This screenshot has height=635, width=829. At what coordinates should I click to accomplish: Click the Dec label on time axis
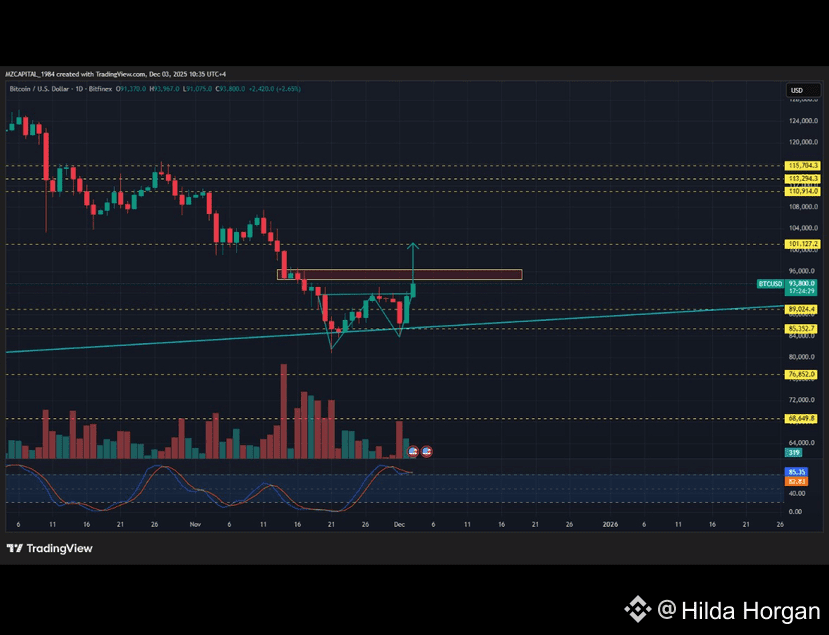[399, 524]
